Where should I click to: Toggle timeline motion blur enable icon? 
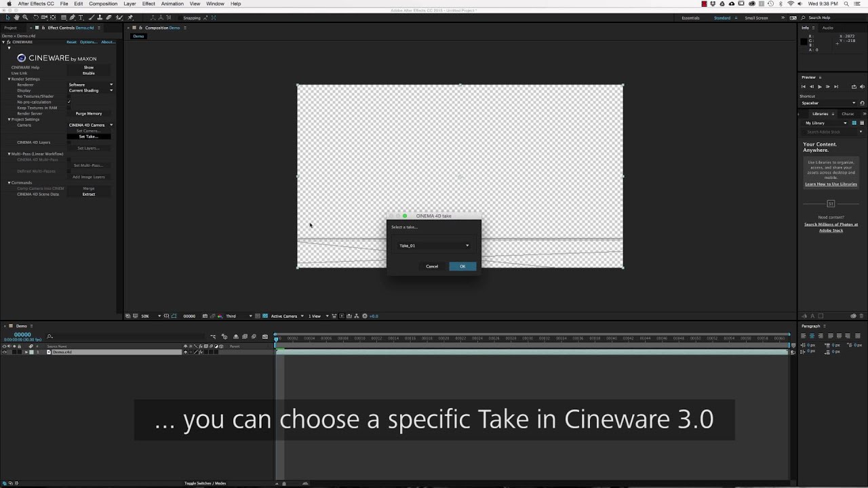pos(254,336)
